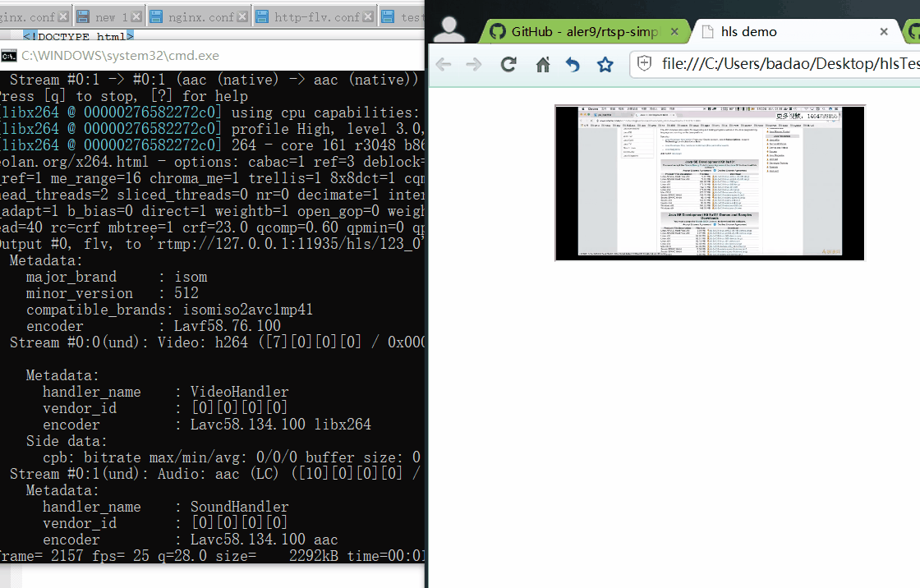The height and width of the screenshot is (588, 920).
Task: Click the shield icon in address bar
Action: 646,64
